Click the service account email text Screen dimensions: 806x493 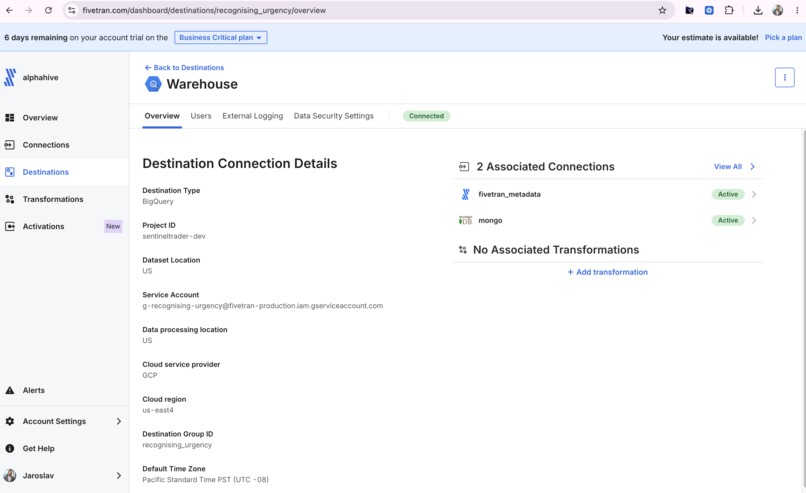(x=263, y=306)
